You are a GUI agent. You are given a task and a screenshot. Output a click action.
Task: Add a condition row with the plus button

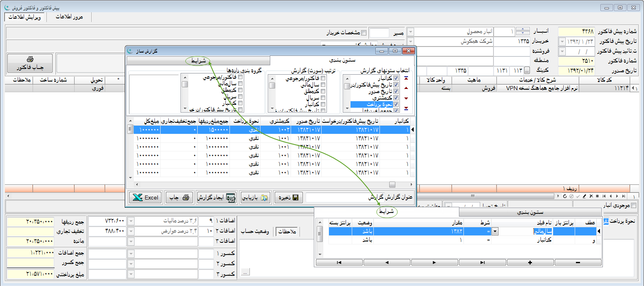pos(530,263)
